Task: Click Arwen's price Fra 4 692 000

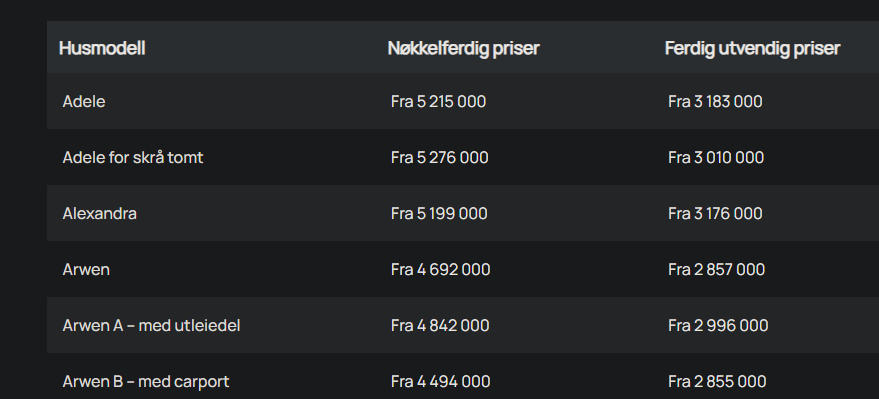Action: coord(441,270)
